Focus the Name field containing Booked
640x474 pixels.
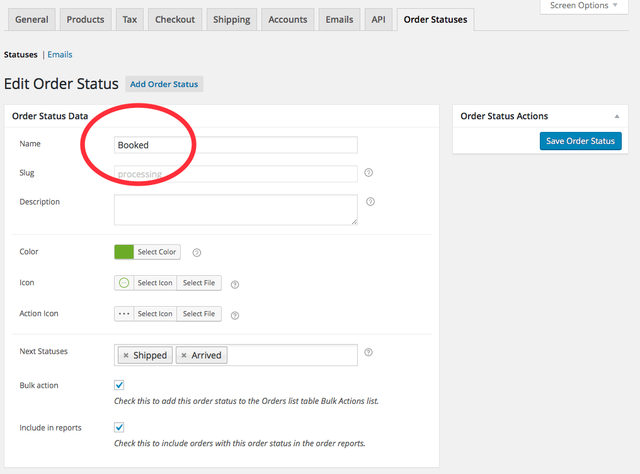point(236,145)
